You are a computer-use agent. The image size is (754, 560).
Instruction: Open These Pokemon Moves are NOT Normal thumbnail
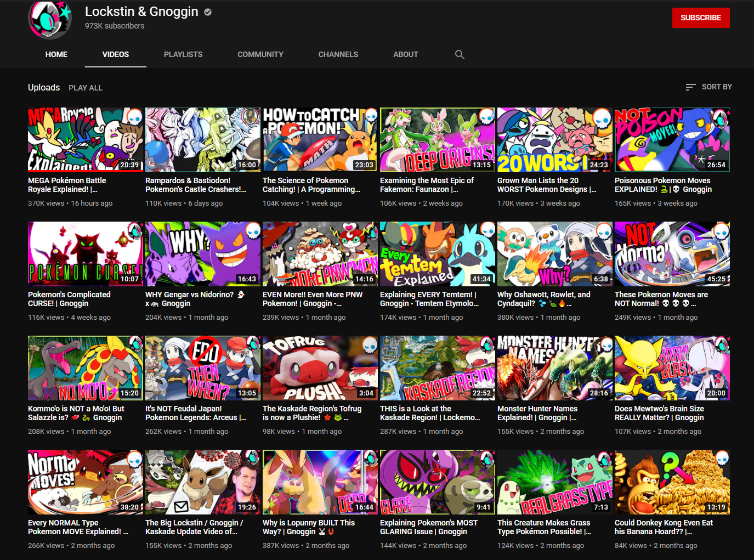coord(672,254)
